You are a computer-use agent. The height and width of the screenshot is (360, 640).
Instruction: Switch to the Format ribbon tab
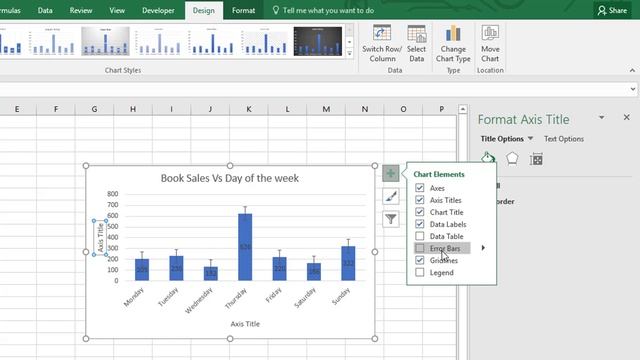point(244,11)
